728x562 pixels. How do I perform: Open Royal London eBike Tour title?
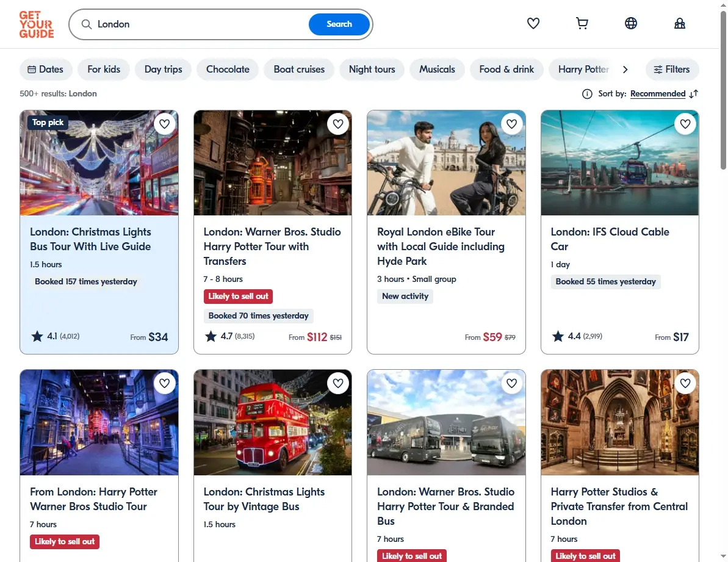pos(441,247)
